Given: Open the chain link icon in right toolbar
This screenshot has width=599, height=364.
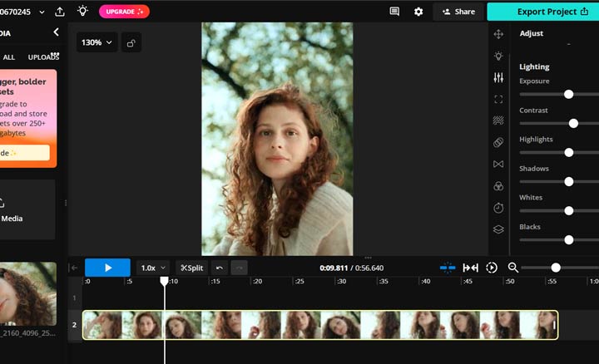Looking at the screenshot, I should pyautogui.click(x=498, y=142).
